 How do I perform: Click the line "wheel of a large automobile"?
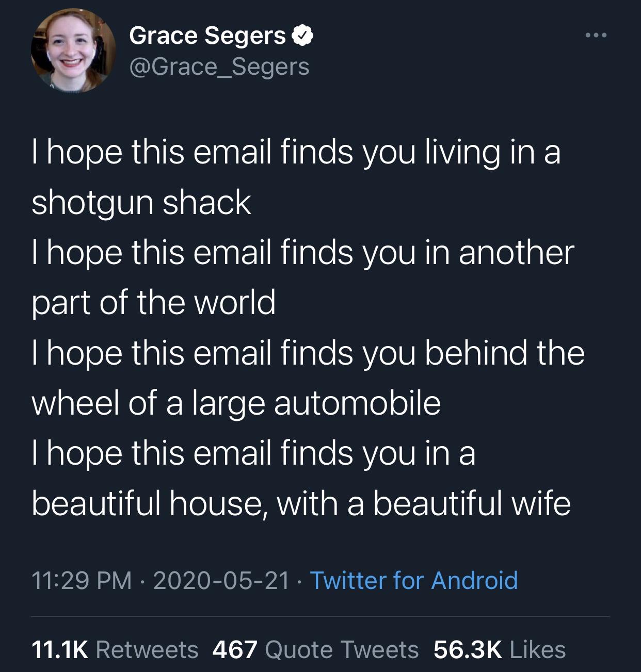pyautogui.click(x=236, y=403)
